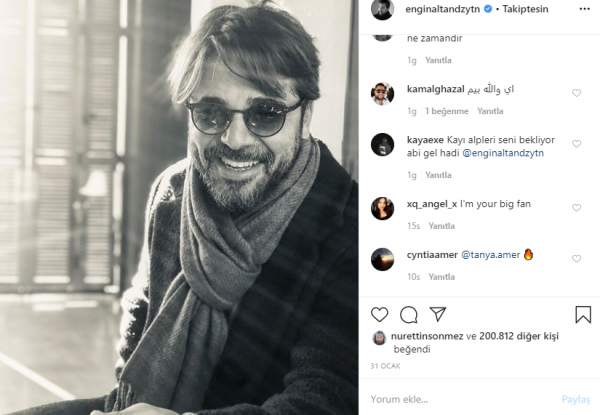
Task: Click the comment bubble icon
Action: click(x=408, y=314)
